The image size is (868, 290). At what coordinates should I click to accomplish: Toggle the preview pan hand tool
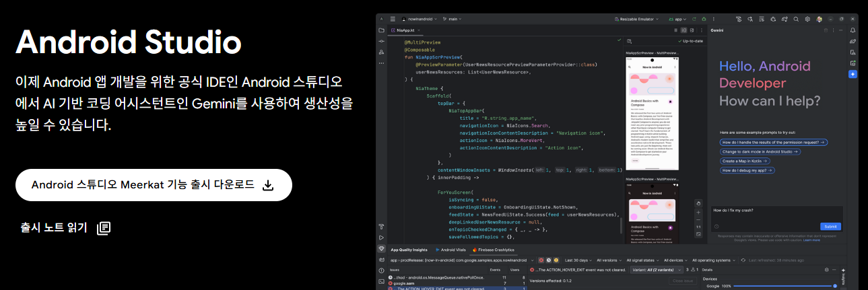pyautogui.click(x=698, y=203)
